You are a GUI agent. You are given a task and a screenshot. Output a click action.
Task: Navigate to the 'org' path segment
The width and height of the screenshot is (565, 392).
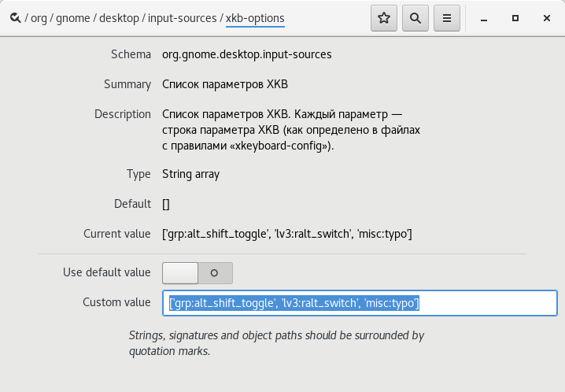tap(39, 18)
